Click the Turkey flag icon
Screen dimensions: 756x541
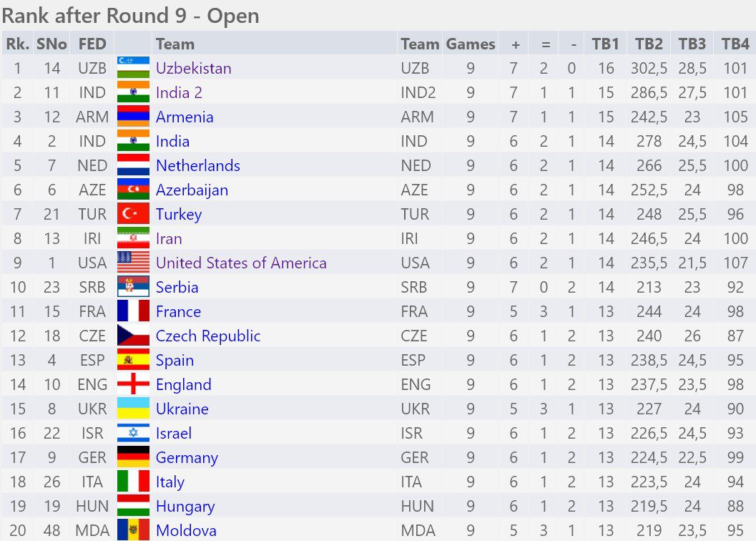point(133,214)
